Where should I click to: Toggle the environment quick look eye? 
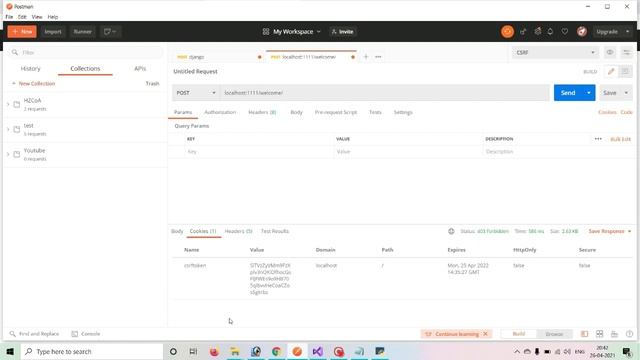click(610, 52)
